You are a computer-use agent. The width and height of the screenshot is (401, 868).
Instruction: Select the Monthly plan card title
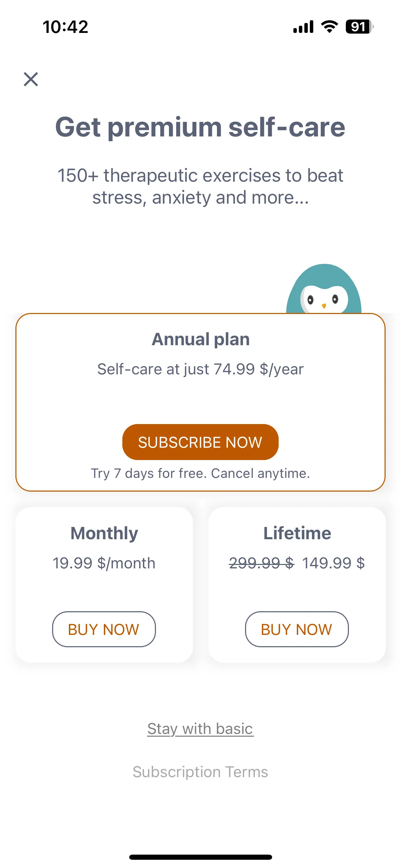pos(104,533)
